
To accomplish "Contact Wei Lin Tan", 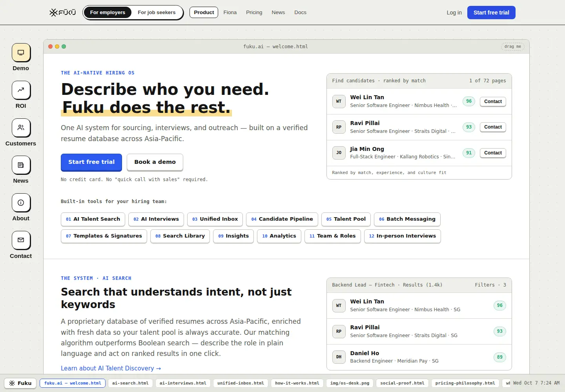I will pyautogui.click(x=493, y=102).
